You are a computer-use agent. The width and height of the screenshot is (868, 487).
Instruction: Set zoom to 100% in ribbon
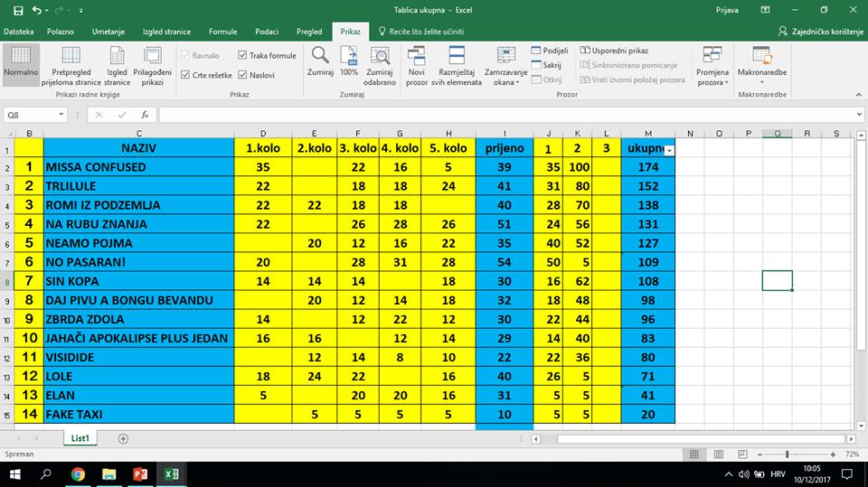pyautogui.click(x=349, y=56)
